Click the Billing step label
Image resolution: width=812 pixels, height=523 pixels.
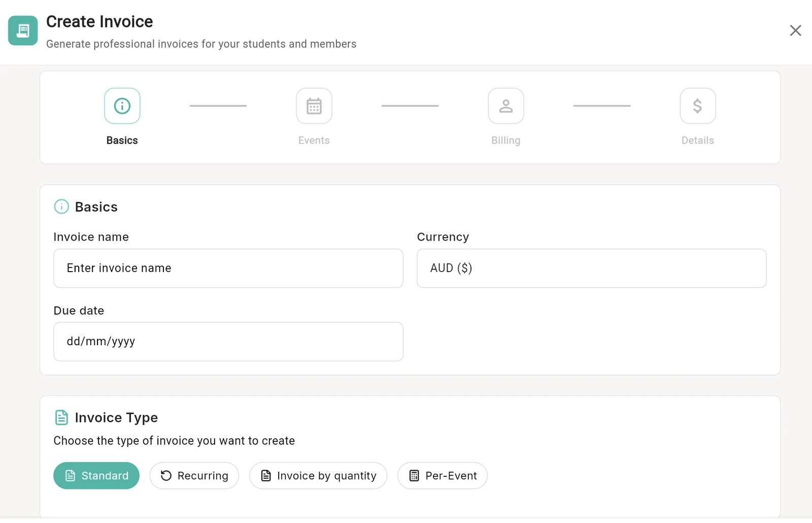(x=506, y=141)
